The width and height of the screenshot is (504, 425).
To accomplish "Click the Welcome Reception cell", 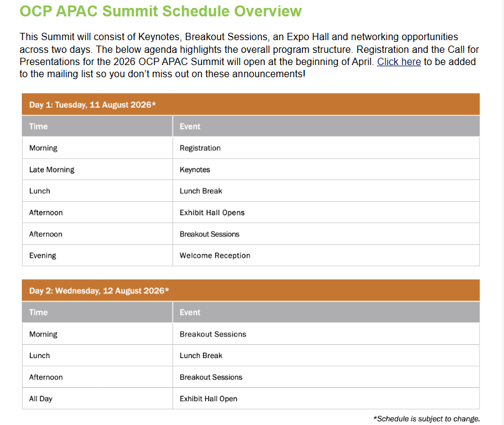I will pos(215,256).
